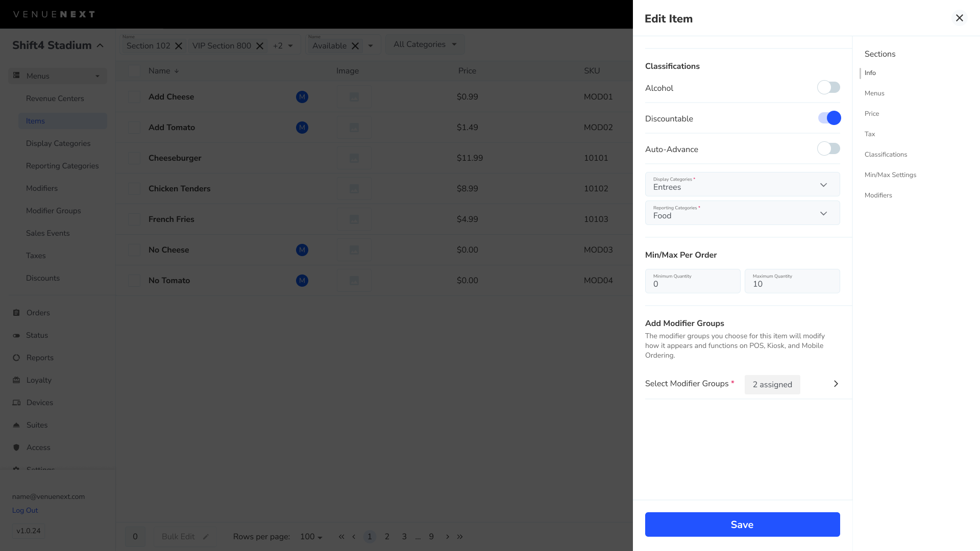Save the edited item
Screen dimensions: 980x551
(742, 524)
